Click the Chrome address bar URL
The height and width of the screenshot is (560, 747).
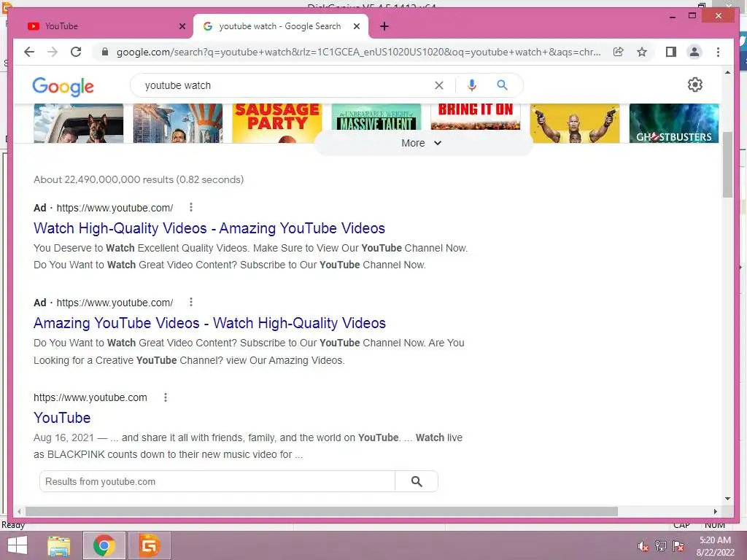(x=358, y=52)
